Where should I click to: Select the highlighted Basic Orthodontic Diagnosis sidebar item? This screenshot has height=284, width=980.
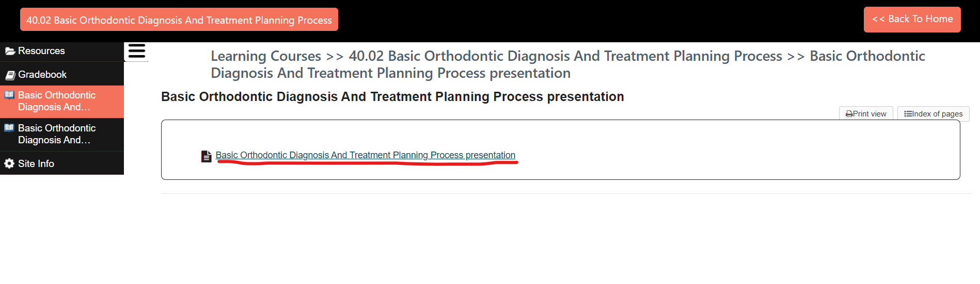pos(57,101)
